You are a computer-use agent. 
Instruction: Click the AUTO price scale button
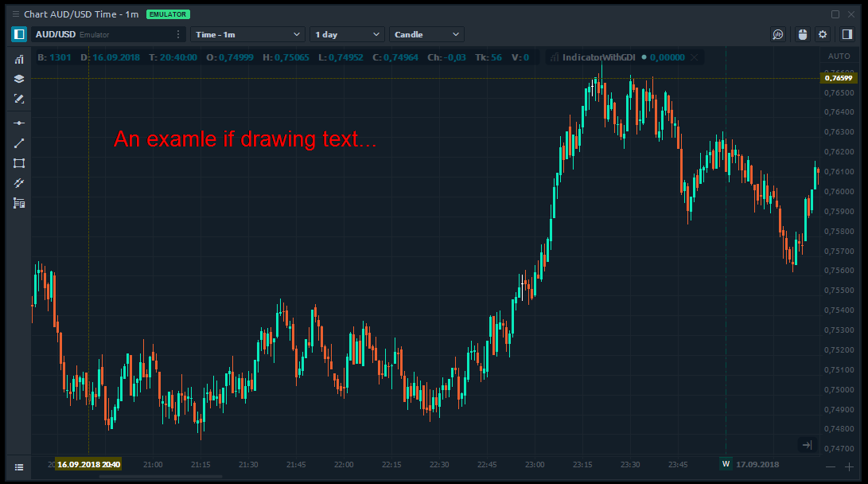pos(839,57)
